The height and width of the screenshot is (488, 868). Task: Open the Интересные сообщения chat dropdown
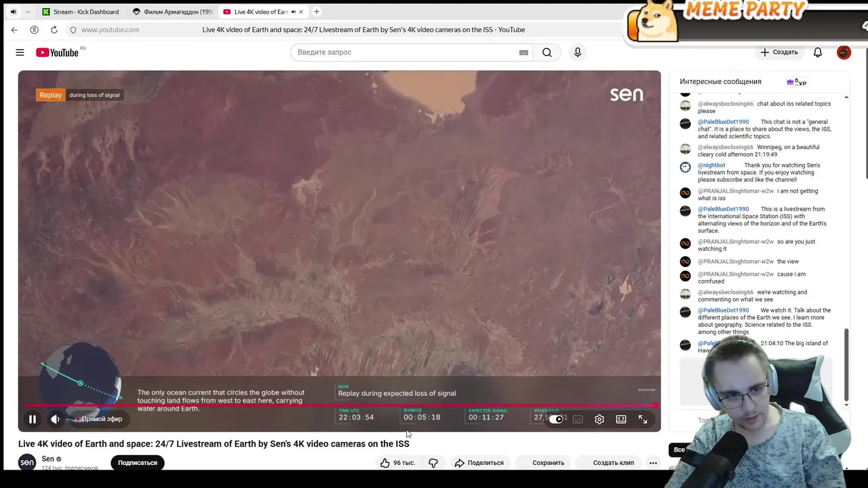tap(721, 81)
